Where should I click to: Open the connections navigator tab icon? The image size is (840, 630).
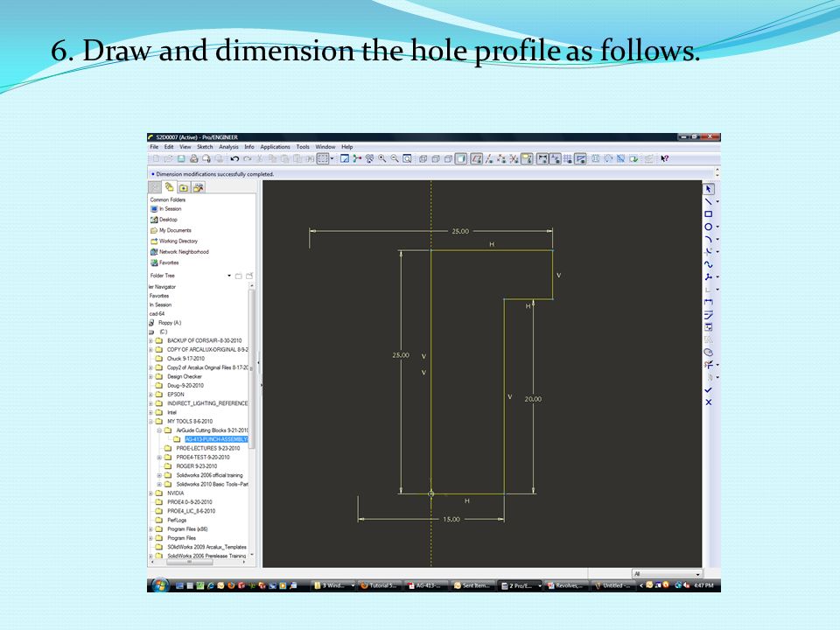pos(199,187)
